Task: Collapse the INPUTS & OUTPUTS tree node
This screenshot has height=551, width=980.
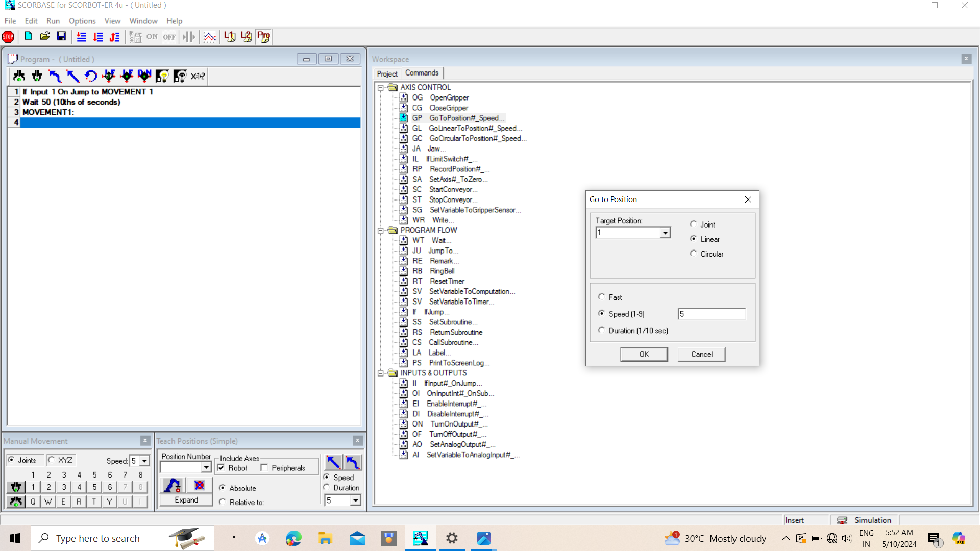Action: coord(381,373)
